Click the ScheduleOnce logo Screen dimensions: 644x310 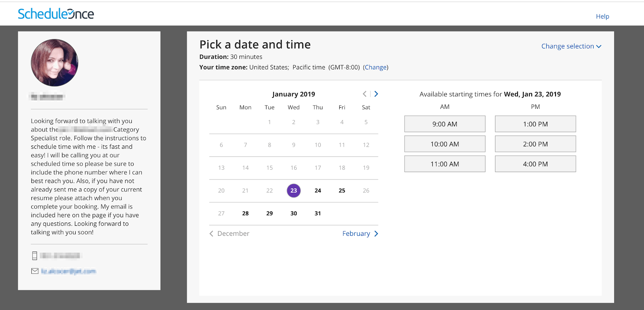pos(56,14)
